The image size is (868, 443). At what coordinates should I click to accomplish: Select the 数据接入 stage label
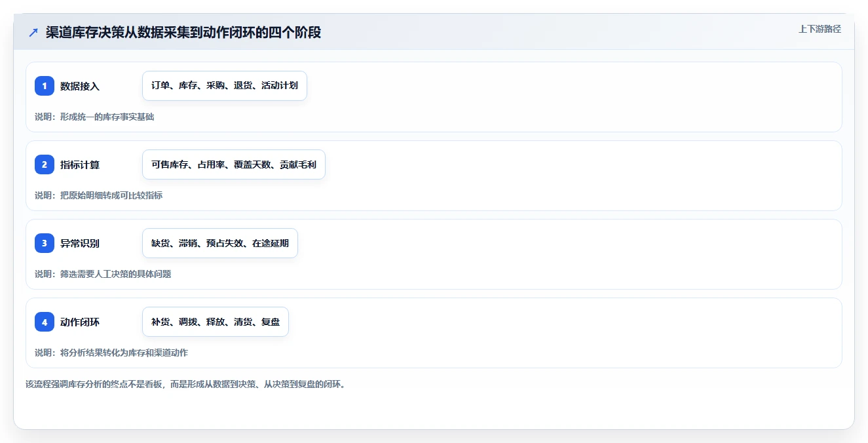pos(80,86)
